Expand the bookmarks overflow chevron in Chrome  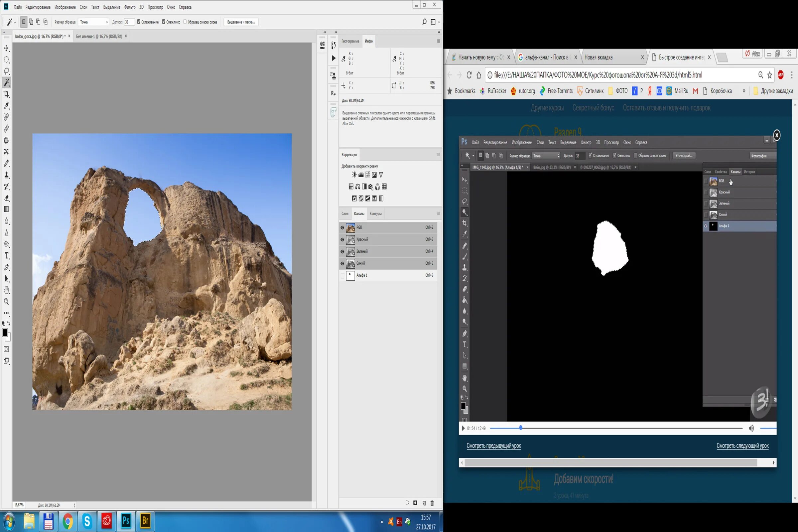(744, 91)
